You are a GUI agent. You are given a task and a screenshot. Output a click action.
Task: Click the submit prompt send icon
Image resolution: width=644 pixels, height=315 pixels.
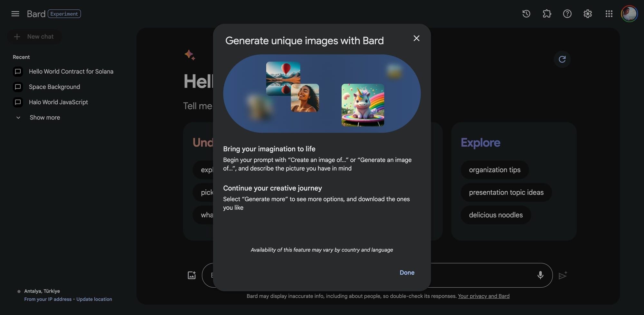pyautogui.click(x=563, y=275)
